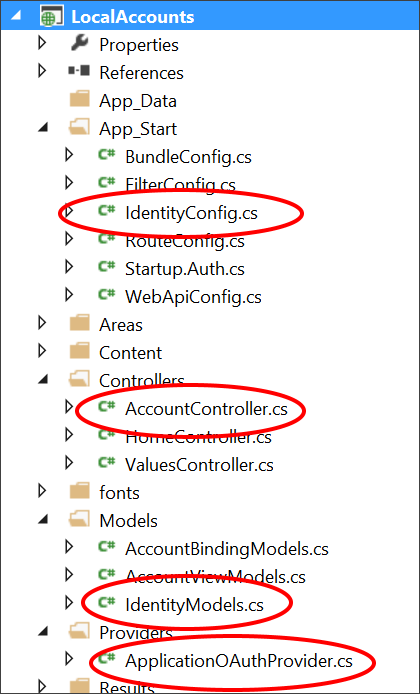Select Startup.Auth.cs file
Screen dimensions: 420x694
tap(185, 269)
